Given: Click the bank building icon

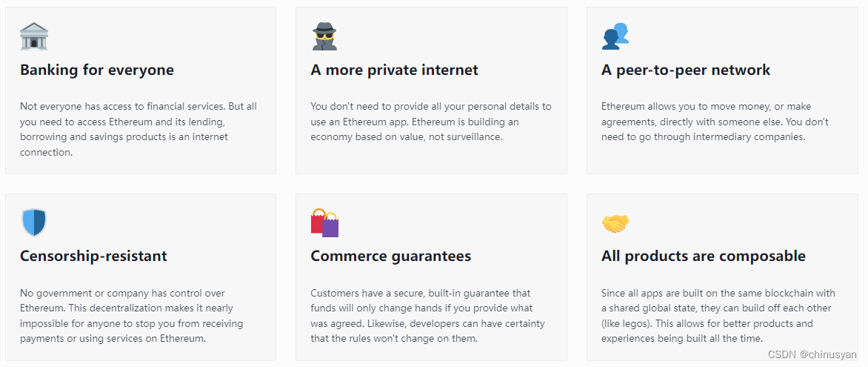Looking at the screenshot, I should coord(34,36).
